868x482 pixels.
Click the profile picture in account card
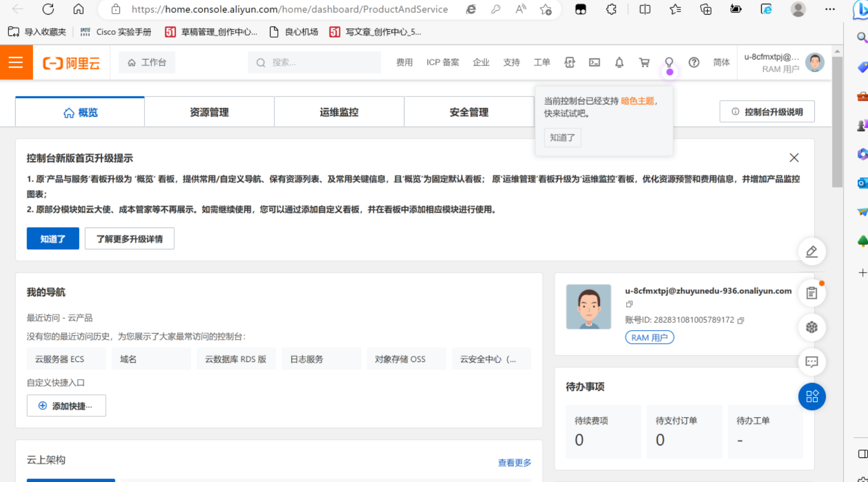coord(589,307)
